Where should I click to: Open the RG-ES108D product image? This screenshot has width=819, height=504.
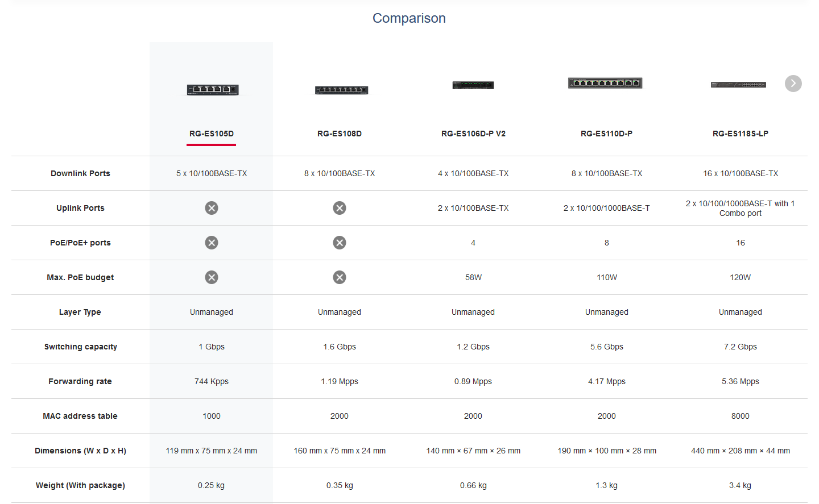tap(341, 90)
